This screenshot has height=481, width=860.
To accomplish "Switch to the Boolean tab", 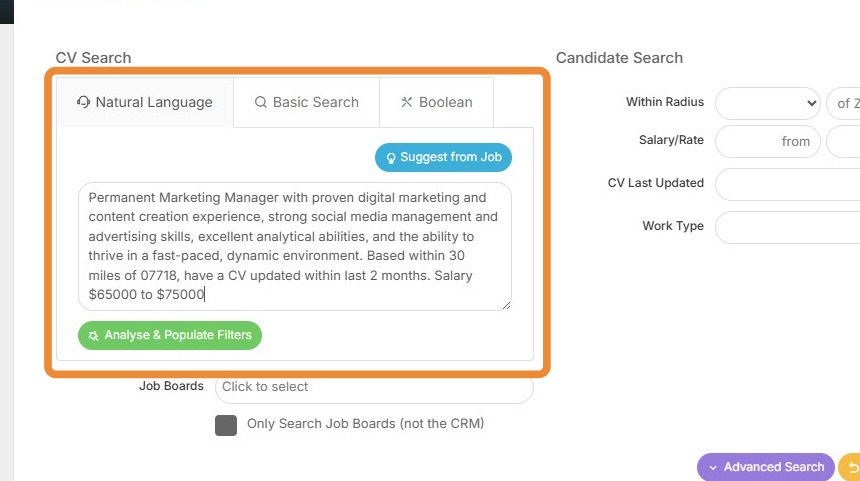I will 436,102.
